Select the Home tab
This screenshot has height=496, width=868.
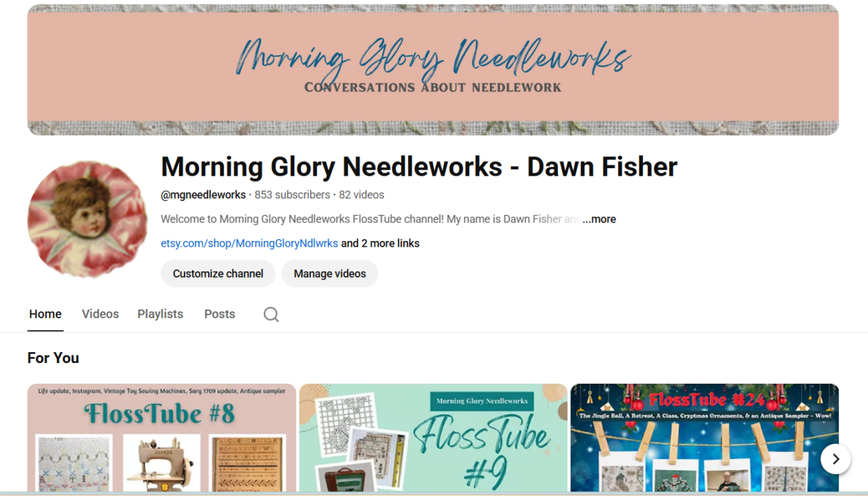[x=45, y=314]
